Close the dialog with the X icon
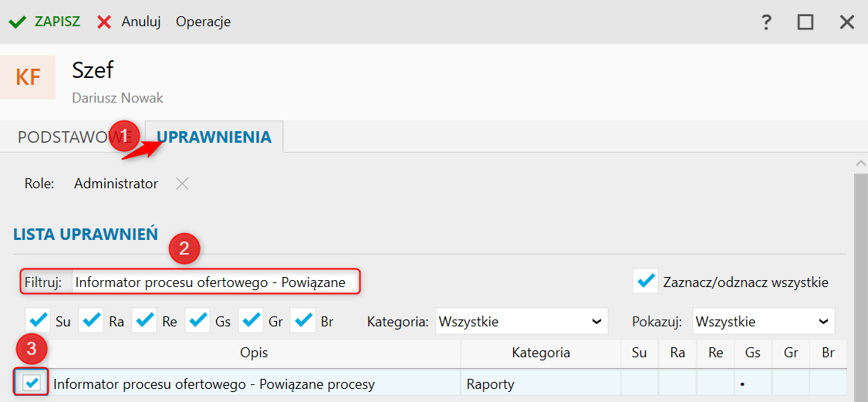The image size is (868, 402). pos(847,22)
